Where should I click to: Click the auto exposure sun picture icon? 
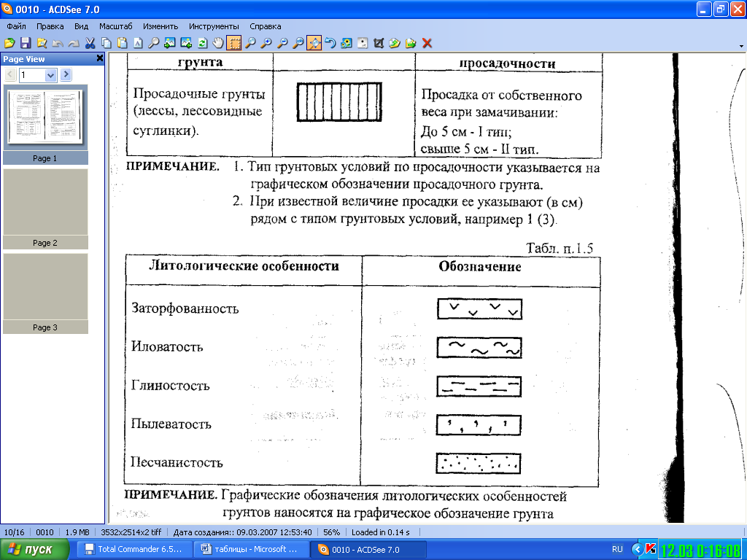tap(347, 43)
